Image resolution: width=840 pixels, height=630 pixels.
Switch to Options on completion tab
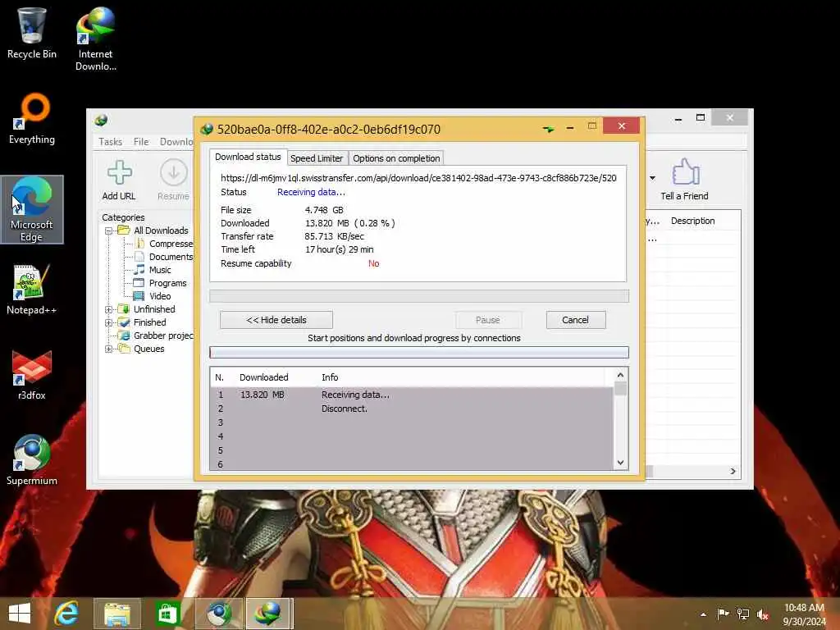click(x=396, y=158)
